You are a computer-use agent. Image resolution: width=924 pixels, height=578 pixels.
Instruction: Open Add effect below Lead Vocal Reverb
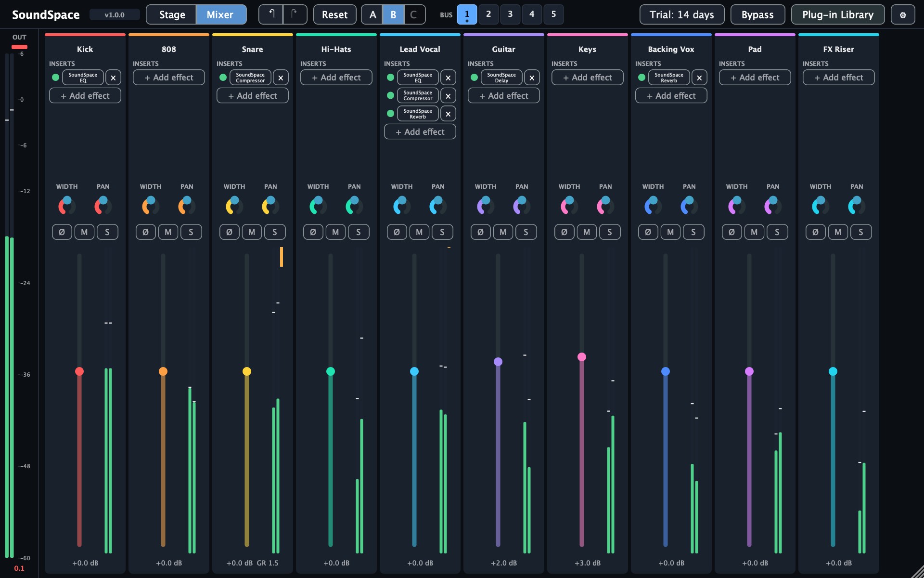tap(420, 132)
